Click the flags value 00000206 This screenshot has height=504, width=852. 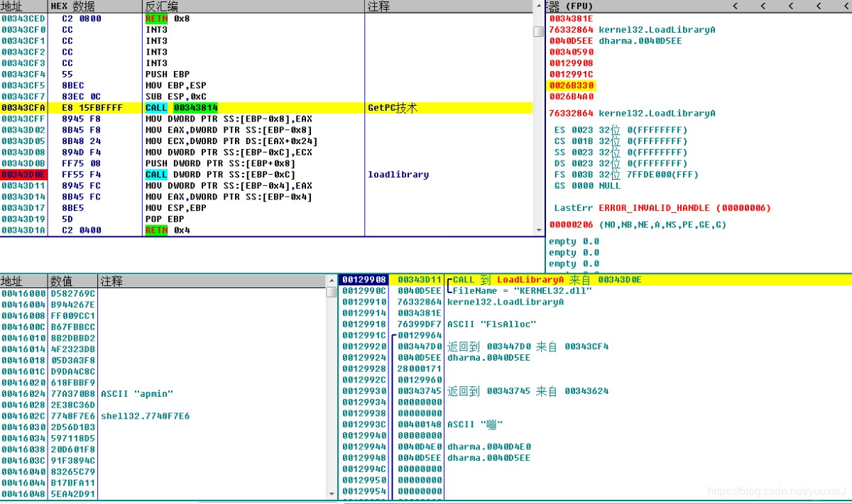pos(572,225)
